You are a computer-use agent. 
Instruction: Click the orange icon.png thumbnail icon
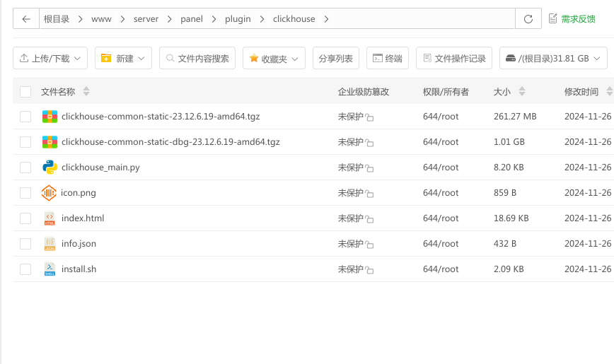tap(49, 193)
